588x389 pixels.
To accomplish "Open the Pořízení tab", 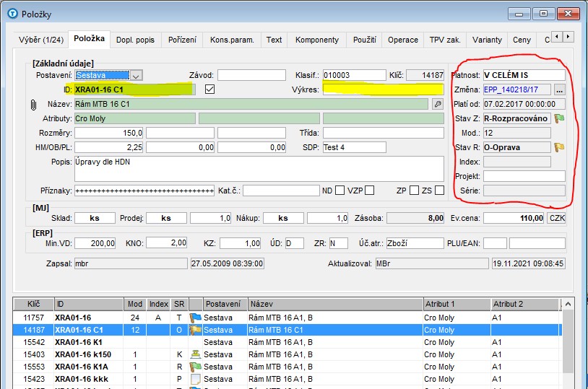I will [x=182, y=40].
